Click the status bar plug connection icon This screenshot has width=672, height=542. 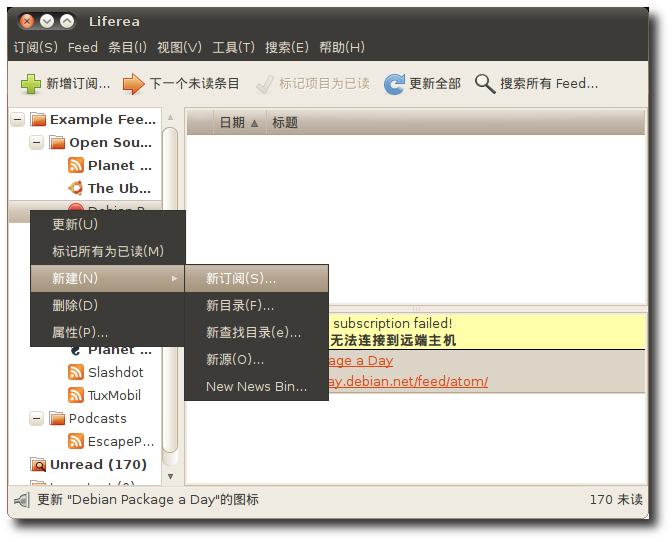tap(22, 500)
